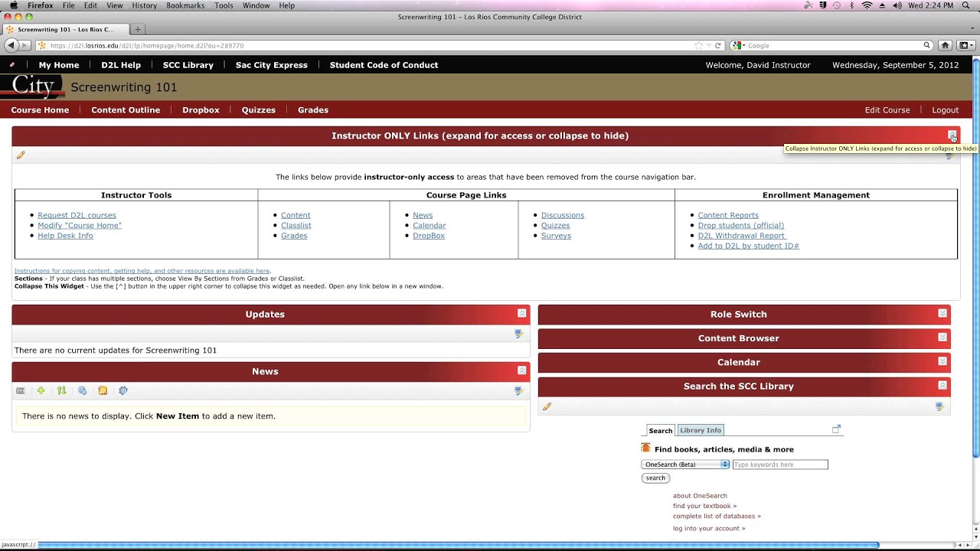980x551 pixels.
Task: Click the green reorder arrows icon in News
Action: point(61,390)
